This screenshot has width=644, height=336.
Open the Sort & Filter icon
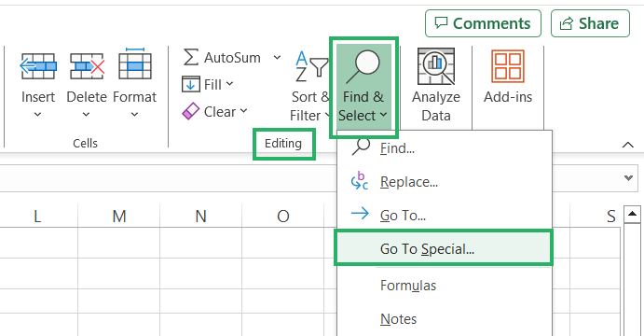pos(311,66)
